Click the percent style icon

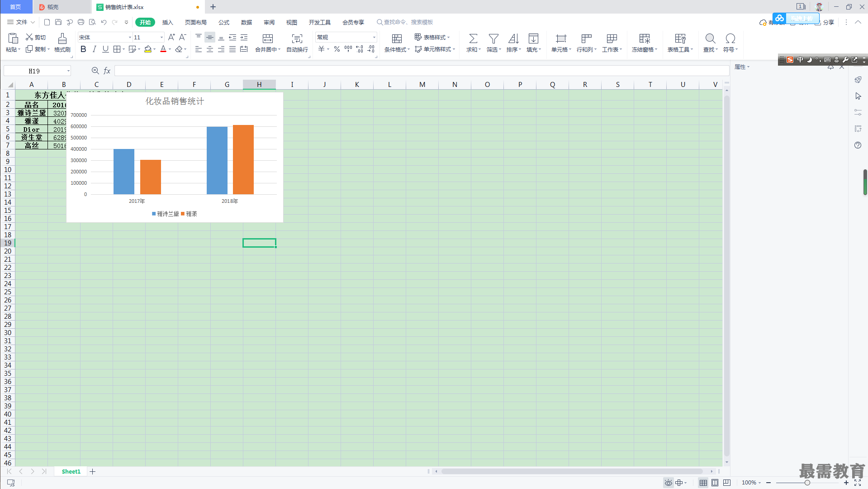(337, 49)
